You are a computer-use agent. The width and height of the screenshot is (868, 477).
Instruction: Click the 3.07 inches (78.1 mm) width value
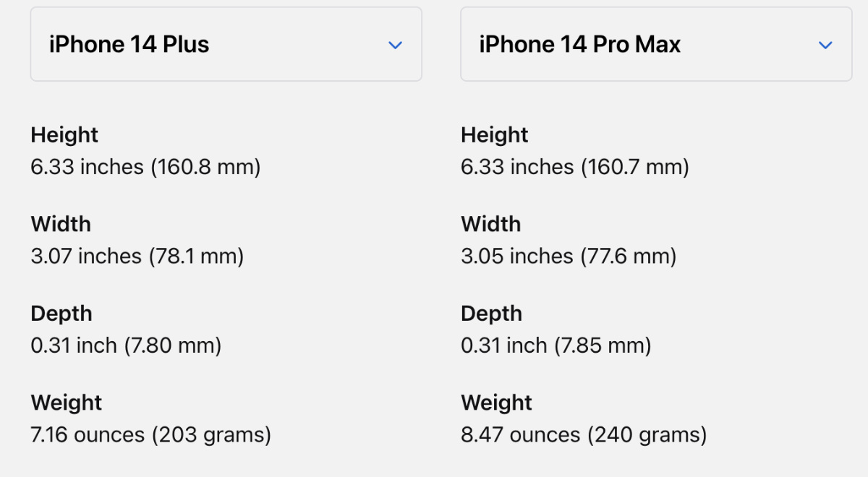pos(137,256)
